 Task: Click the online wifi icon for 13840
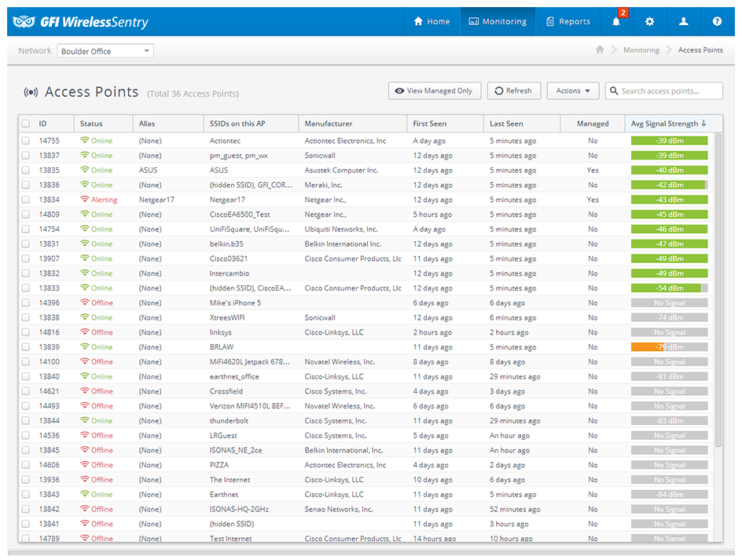pos(85,376)
